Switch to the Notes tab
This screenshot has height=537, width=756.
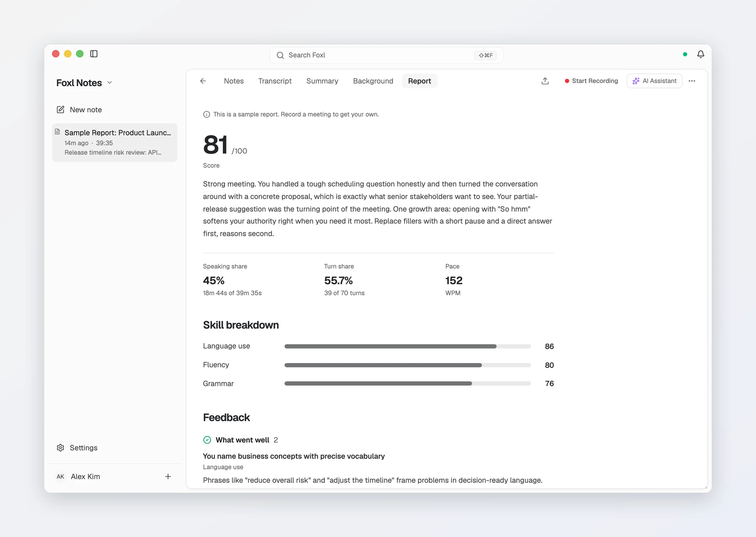pos(234,81)
